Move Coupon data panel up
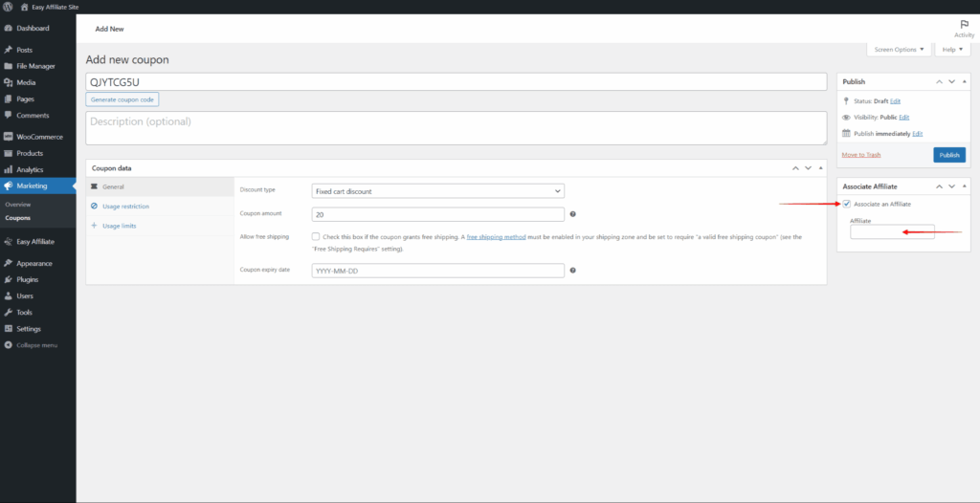The width and height of the screenshot is (980, 503). coord(795,168)
